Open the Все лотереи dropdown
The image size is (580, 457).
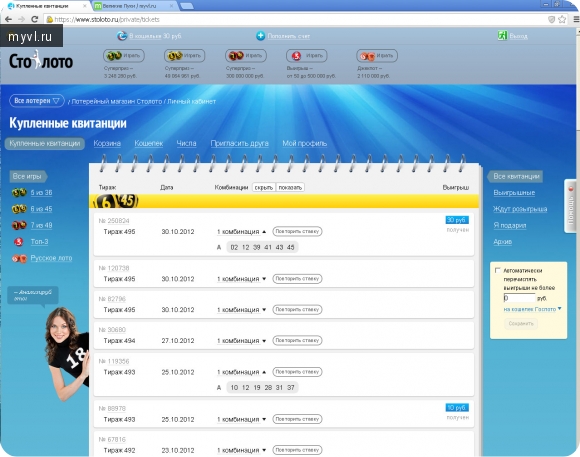click(37, 101)
